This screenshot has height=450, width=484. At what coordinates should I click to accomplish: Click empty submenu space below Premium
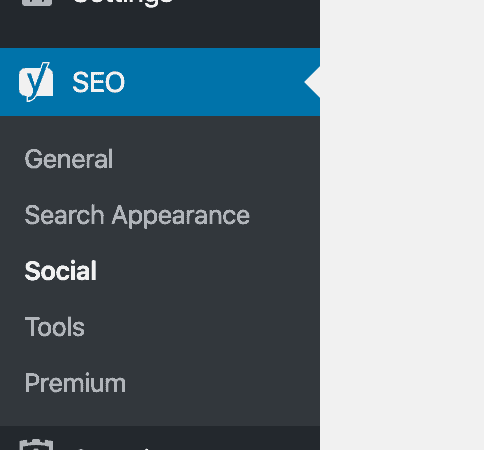pos(160,412)
